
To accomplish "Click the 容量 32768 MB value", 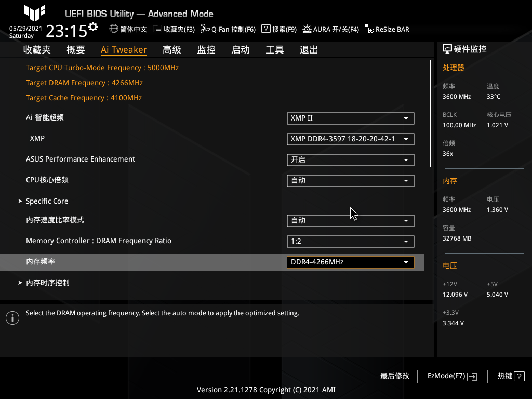I will click(x=457, y=238).
